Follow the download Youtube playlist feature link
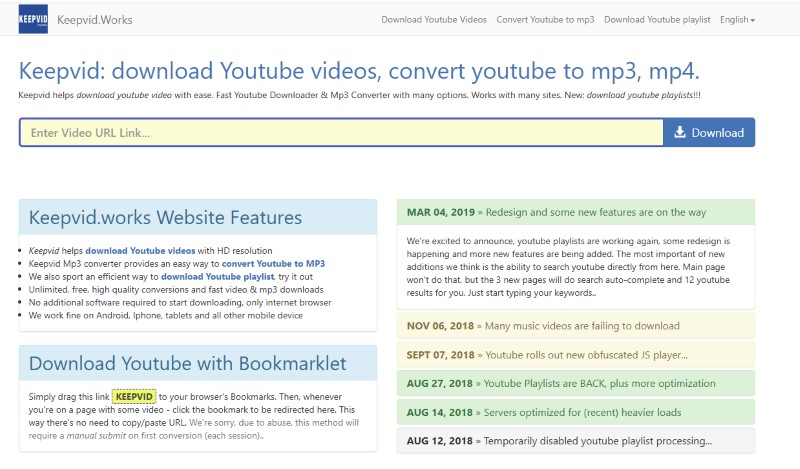This screenshot has height=469, width=800. coord(216,276)
